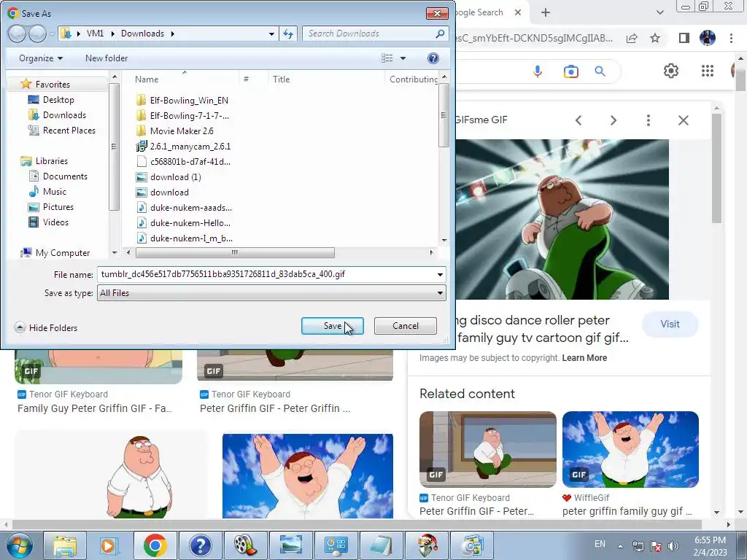Click the Save button in dialog
The height and width of the screenshot is (560, 747).
coord(332,326)
